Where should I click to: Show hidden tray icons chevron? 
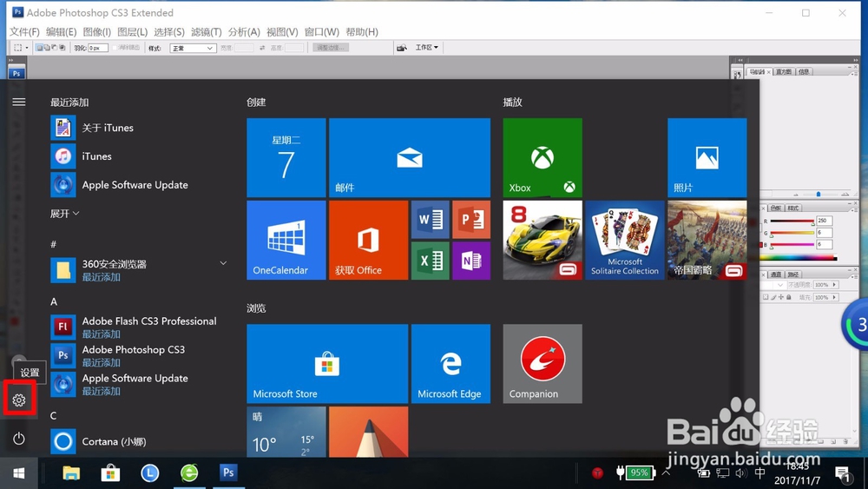pos(666,473)
